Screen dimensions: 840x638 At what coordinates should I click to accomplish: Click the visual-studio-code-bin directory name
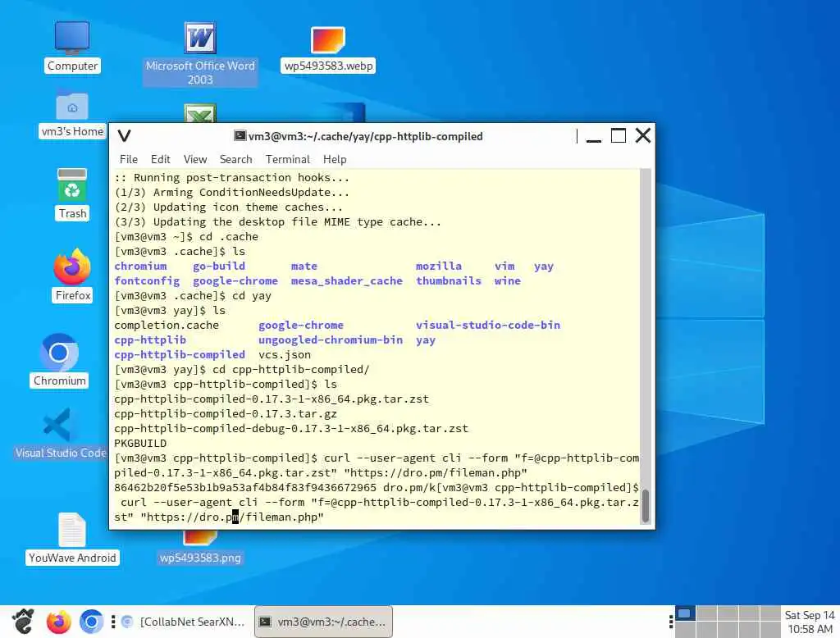tap(488, 326)
